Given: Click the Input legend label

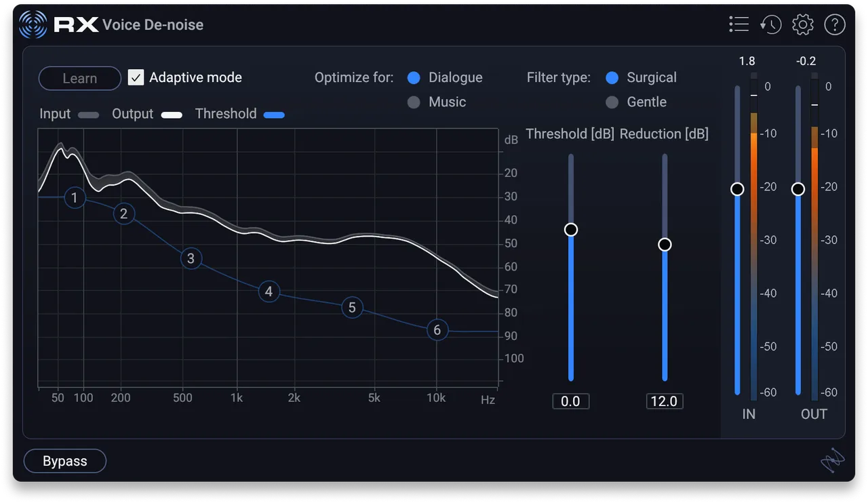Looking at the screenshot, I should (55, 114).
